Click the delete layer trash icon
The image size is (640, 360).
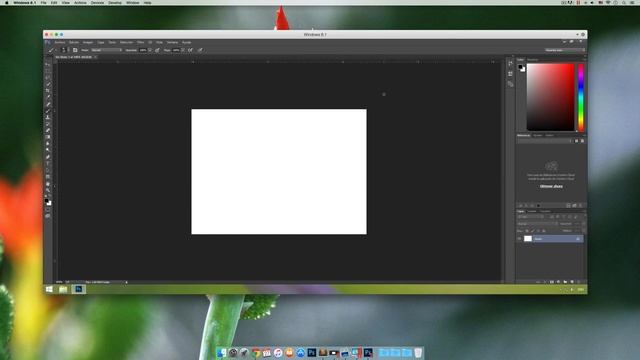tap(579, 282)
